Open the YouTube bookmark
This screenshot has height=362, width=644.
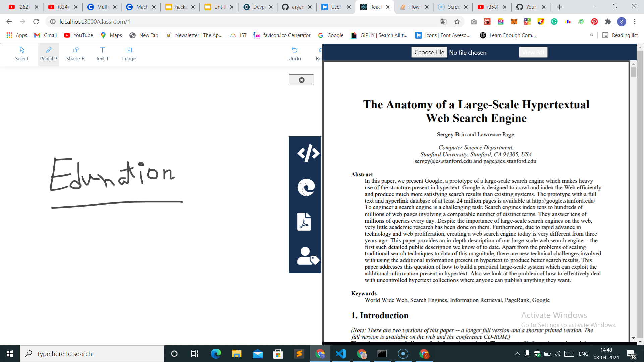pyautogui.click(x=79, y=35)
